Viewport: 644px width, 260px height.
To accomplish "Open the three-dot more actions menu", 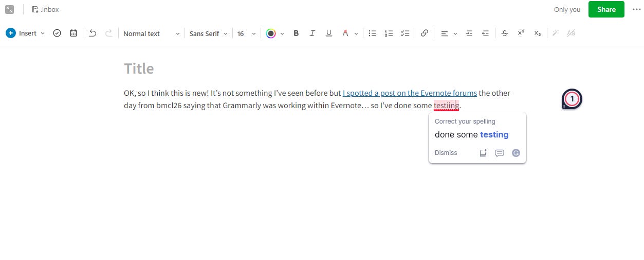I will [x=637, y=9].
